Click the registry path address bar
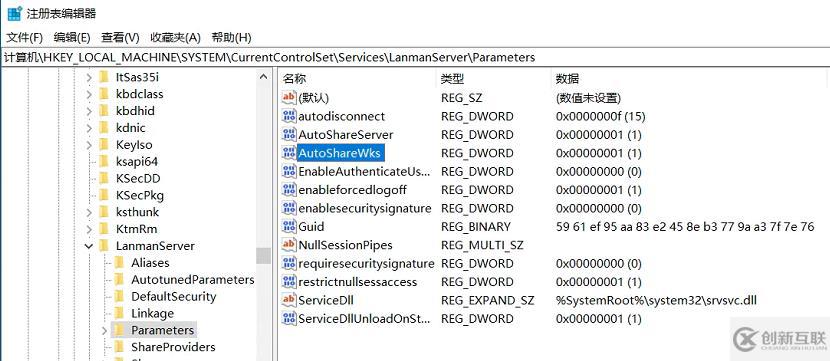Viewport: 830px width, 361px height. pos(415,57)
